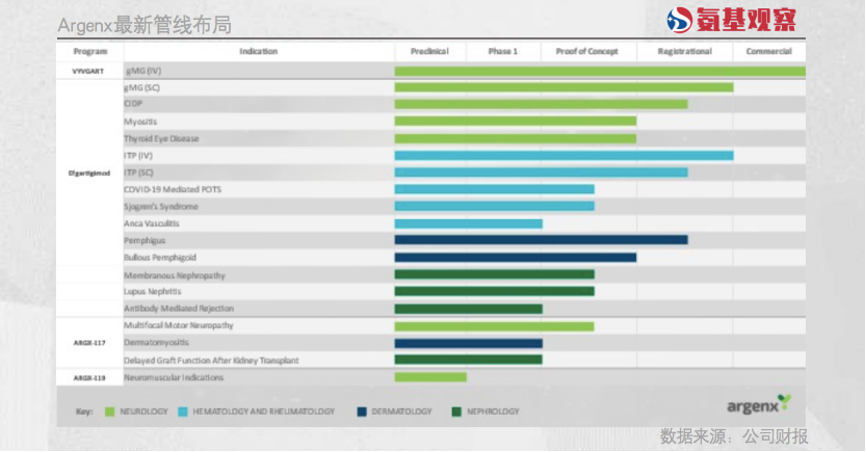Click the NEUROLOGY legend label
866x452 pixels.
pyautogui.click(x=144, y=412)
